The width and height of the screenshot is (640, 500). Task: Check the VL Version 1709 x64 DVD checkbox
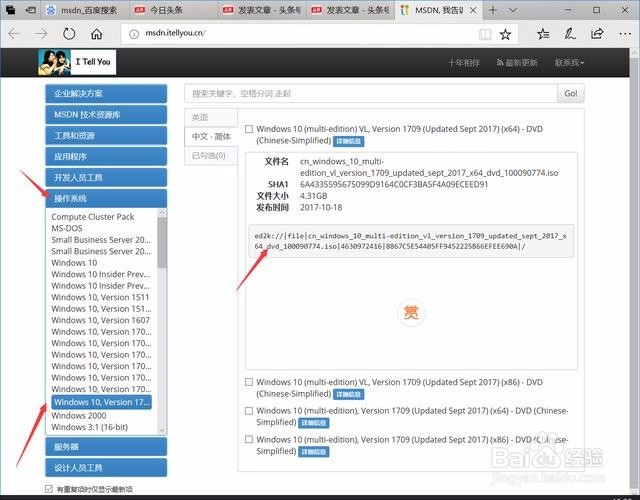tap(249, 129)
